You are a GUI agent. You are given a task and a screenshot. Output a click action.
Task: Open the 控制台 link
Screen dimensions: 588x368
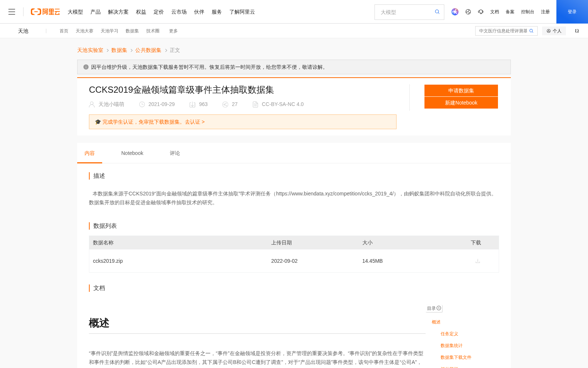(x=528, y=12)
